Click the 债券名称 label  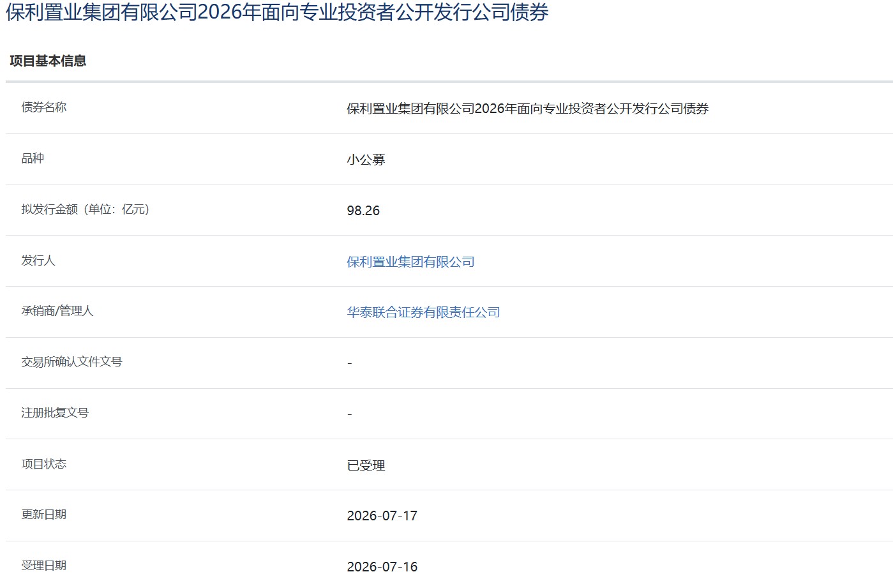(x=44, y=107)
